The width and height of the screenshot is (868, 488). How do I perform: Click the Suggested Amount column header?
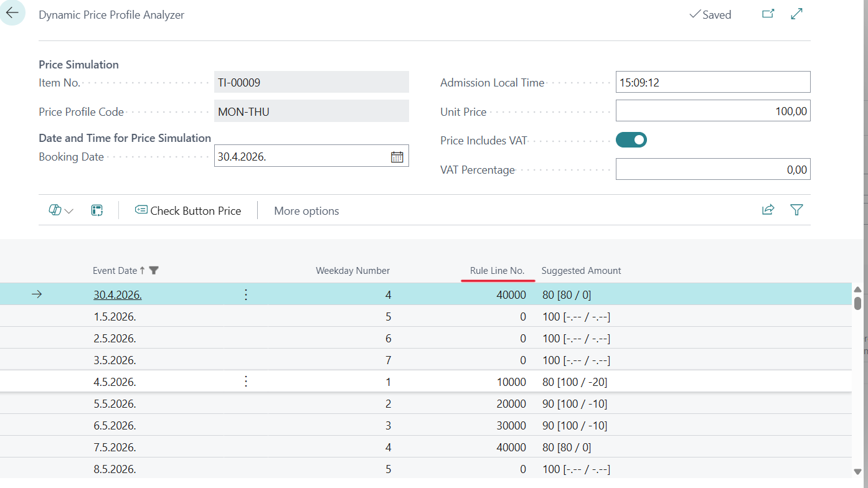[581, 270]
